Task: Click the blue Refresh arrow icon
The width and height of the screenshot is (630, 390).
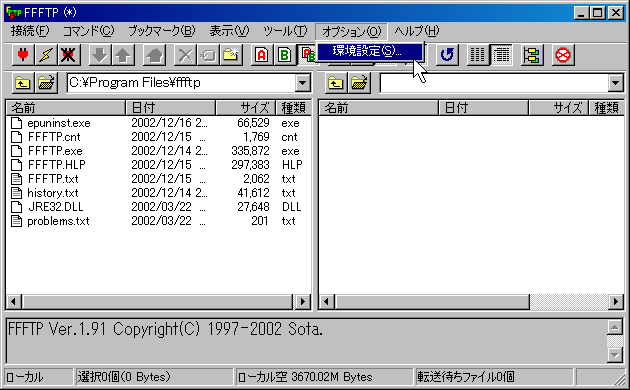Action: 447,55
